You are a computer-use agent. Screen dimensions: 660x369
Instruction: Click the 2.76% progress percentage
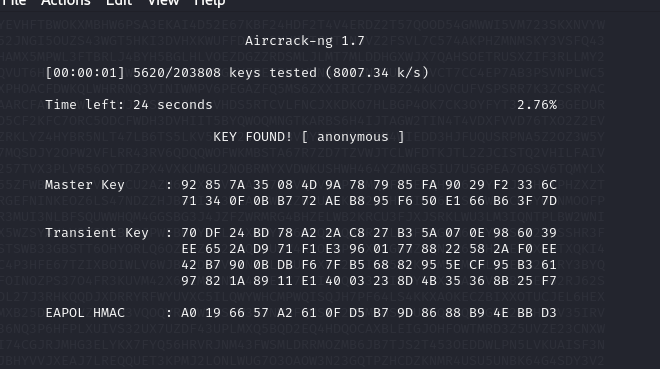(537, 105)
